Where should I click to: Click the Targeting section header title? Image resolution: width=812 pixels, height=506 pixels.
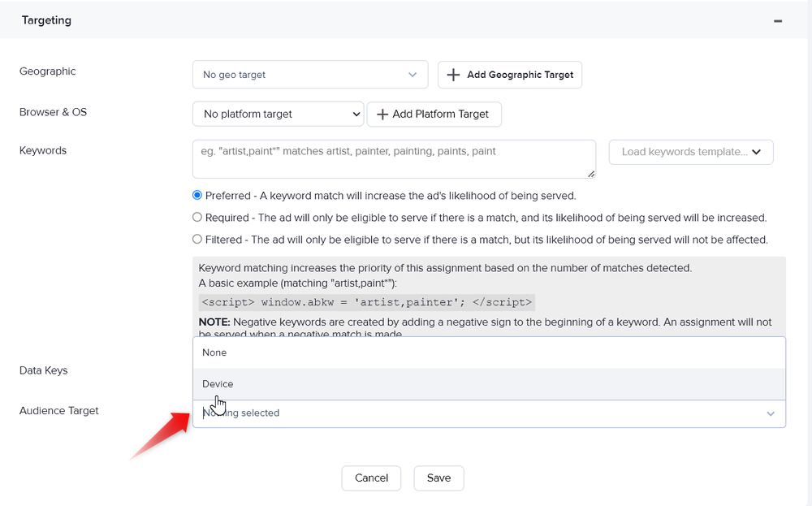pyautogui.click(x=46, y=20)
